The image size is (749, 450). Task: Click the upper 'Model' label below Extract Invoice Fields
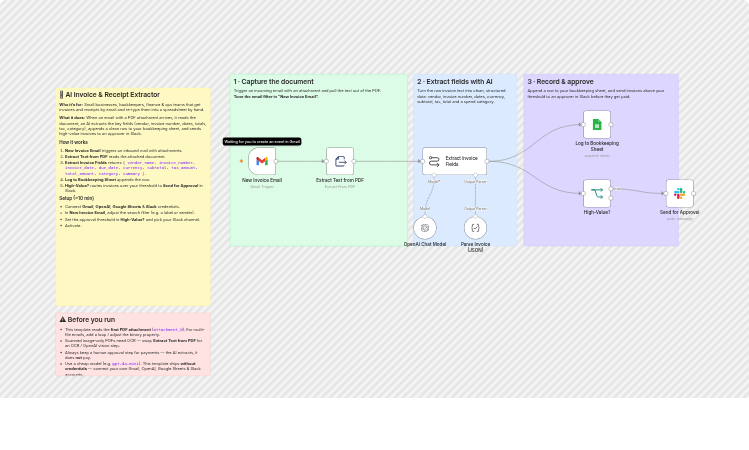tap(434, 182)
